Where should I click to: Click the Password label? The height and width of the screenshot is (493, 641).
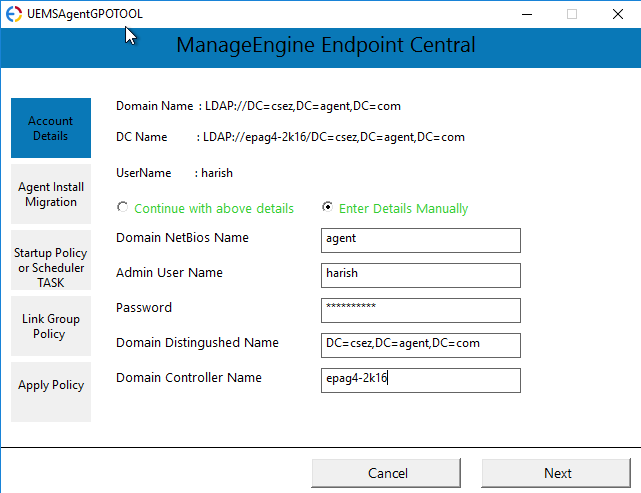pos(144,307)
